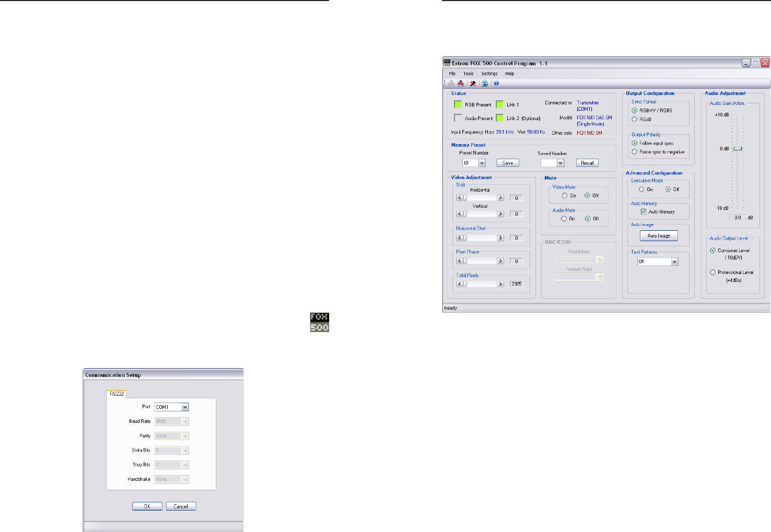The image size is (771, 532).
Task: Click the Vertical shift slider track
Action: (481, 214)
